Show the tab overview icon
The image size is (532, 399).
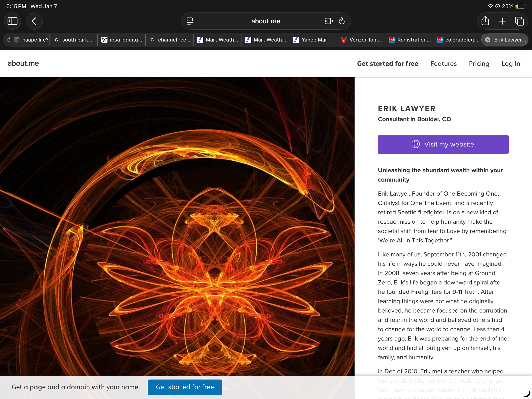click(519, 21)
